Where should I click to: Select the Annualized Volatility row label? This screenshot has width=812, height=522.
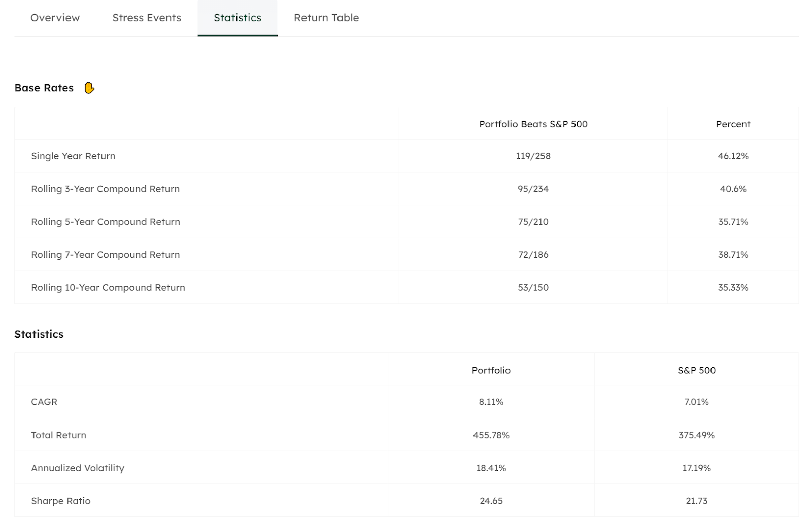coord(78,468)
